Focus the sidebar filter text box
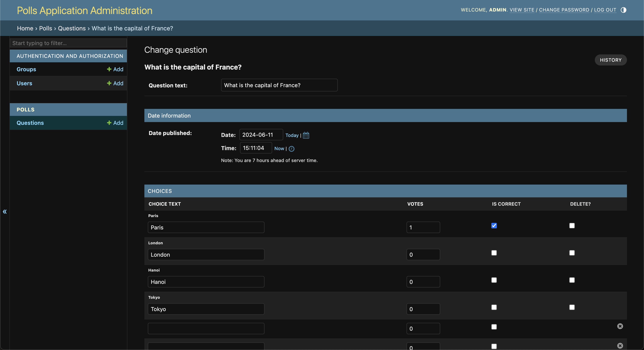 (68, 43)
